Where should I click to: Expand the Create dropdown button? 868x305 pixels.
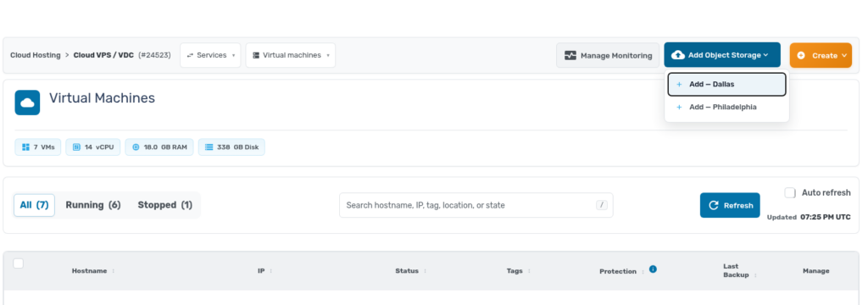pos(821,55)
